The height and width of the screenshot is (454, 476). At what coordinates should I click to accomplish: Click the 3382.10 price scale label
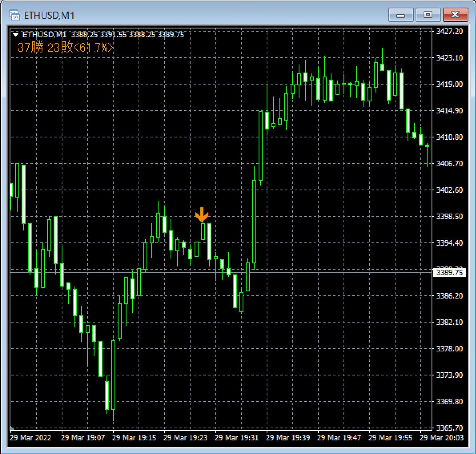click(x=450, y=322)
